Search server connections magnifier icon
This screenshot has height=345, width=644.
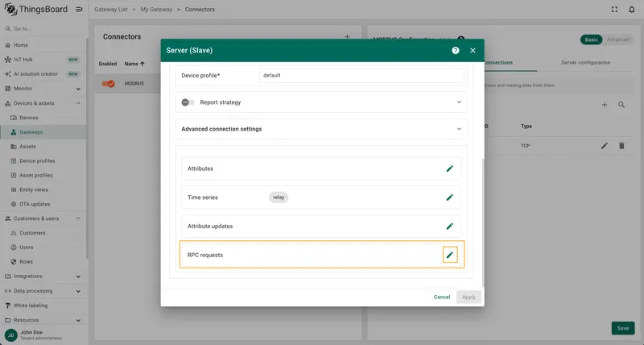[x=621, y=105]
